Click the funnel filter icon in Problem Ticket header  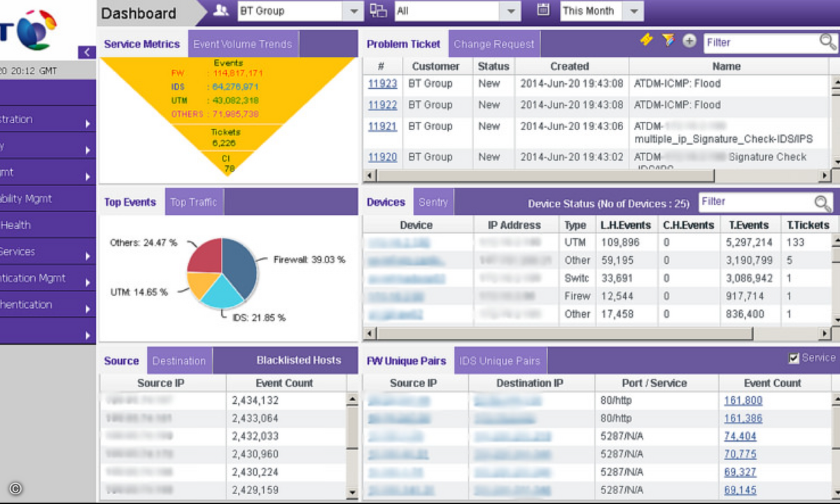point(668,41)
